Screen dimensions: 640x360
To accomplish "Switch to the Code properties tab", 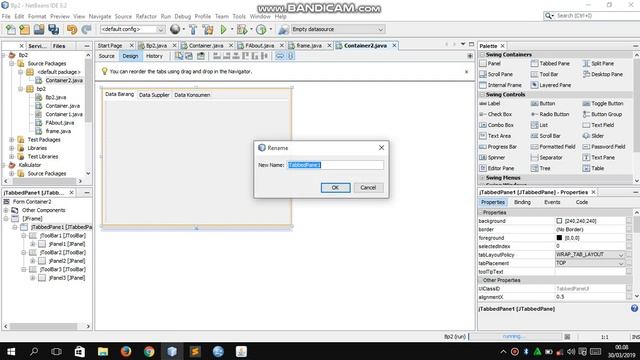I will (582, 202).
